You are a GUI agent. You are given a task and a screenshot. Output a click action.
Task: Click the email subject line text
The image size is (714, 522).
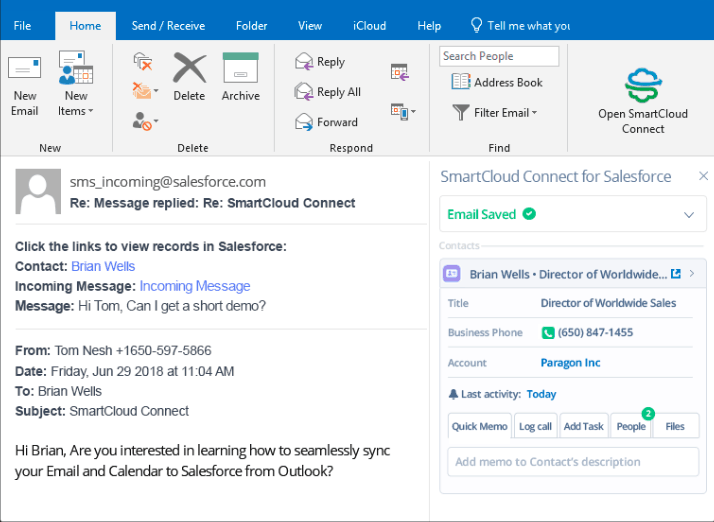tap(212, 203)
